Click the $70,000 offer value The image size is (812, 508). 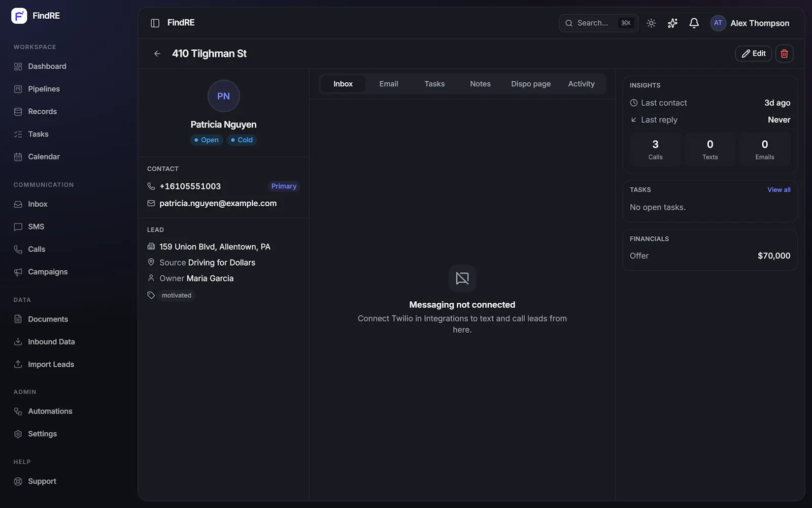click(x=774, y=256)
